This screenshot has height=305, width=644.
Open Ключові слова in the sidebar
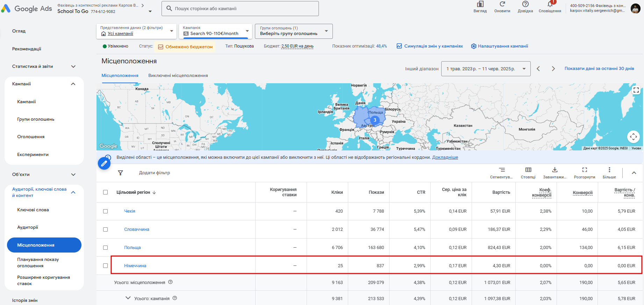33,210
